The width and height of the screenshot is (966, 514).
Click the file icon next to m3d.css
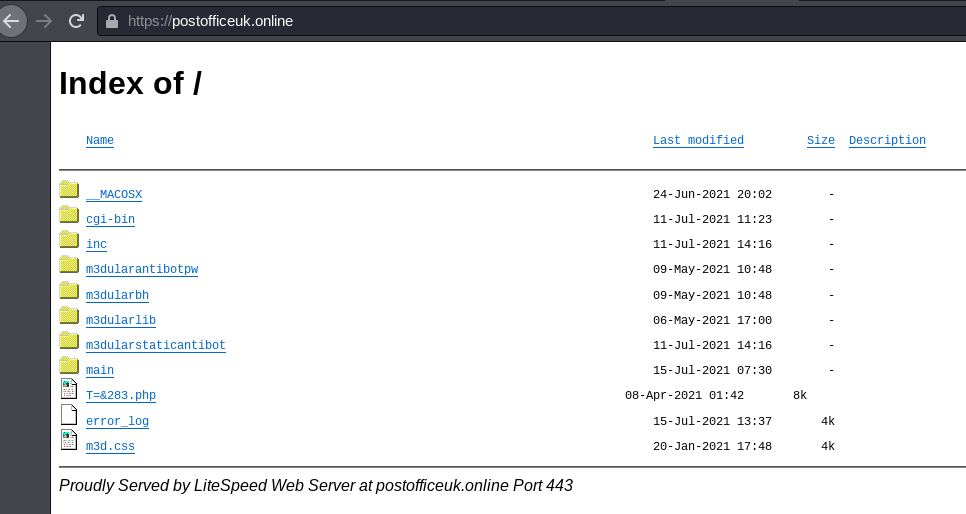click(69, 441)
